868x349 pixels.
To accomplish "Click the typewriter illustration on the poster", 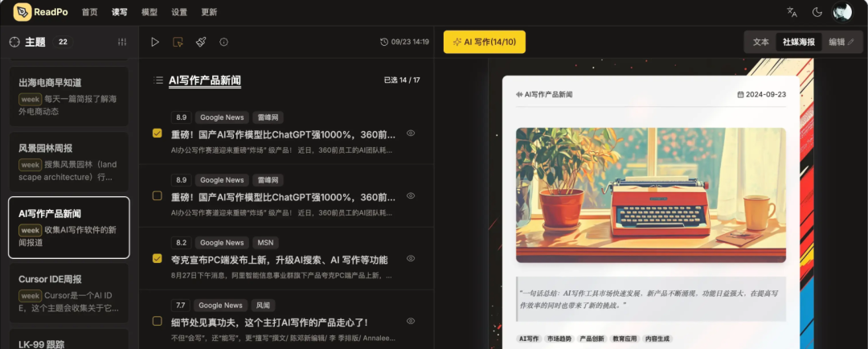I will [x=651, y=195].
